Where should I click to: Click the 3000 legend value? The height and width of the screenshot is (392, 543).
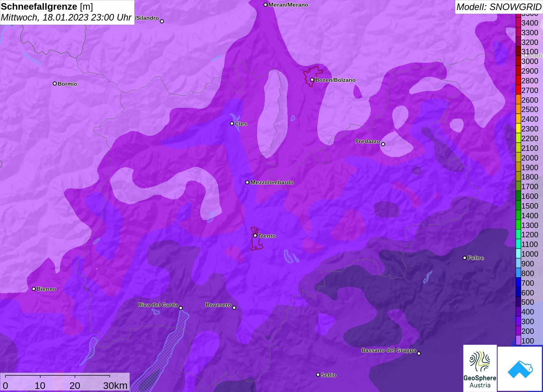(530, 61)
